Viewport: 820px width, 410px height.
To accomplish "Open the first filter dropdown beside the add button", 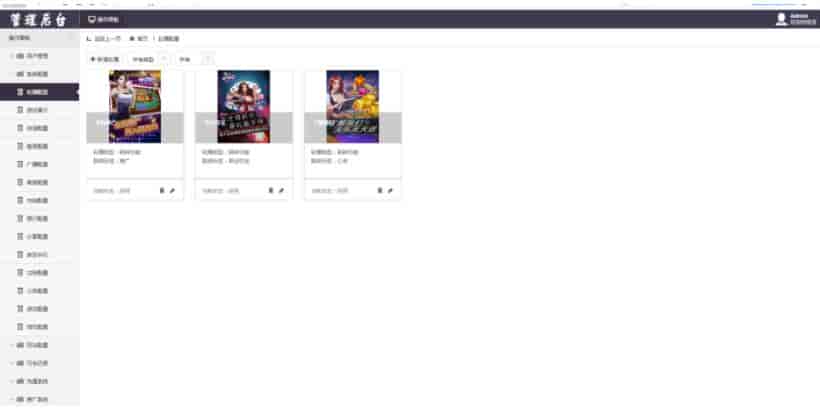I will [x=149, y=60].
